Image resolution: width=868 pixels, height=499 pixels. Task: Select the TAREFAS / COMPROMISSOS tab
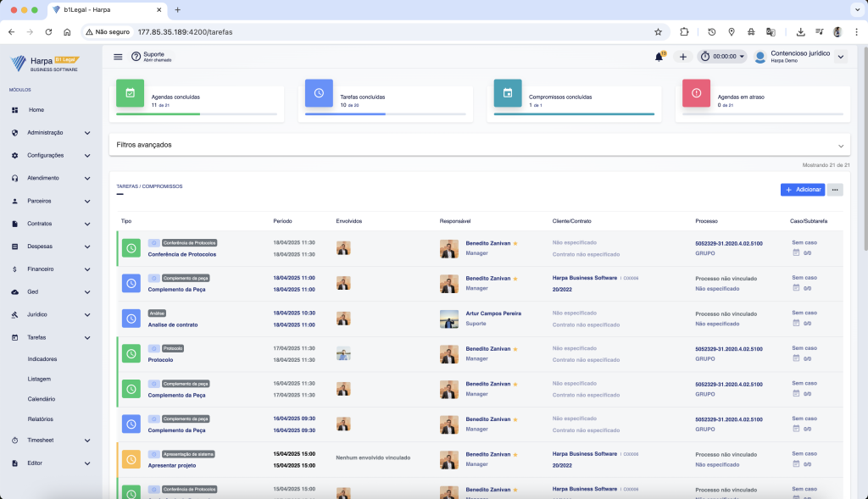tap(149, 186)
